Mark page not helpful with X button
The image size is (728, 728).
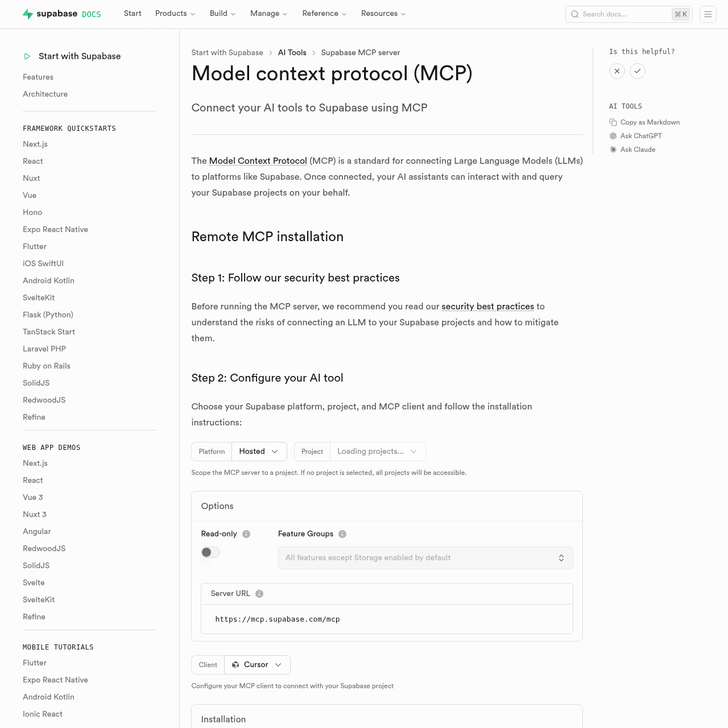[617, 71]
